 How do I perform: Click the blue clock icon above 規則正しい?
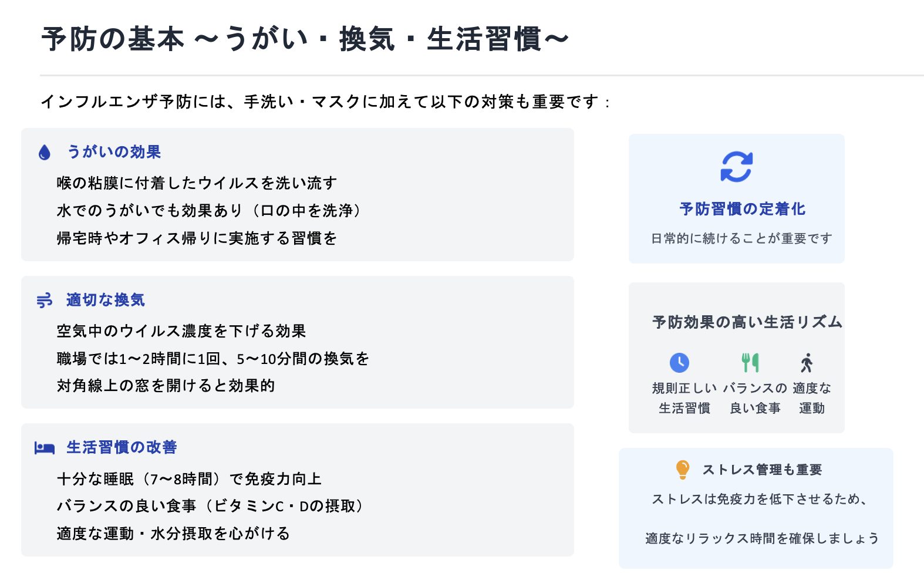click(679, 362)
